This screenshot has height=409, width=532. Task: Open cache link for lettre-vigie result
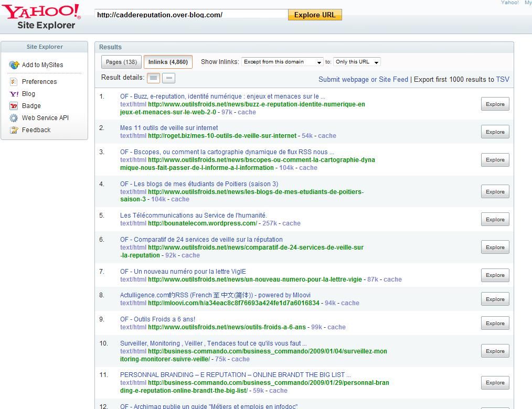click(x=392, y=279)
